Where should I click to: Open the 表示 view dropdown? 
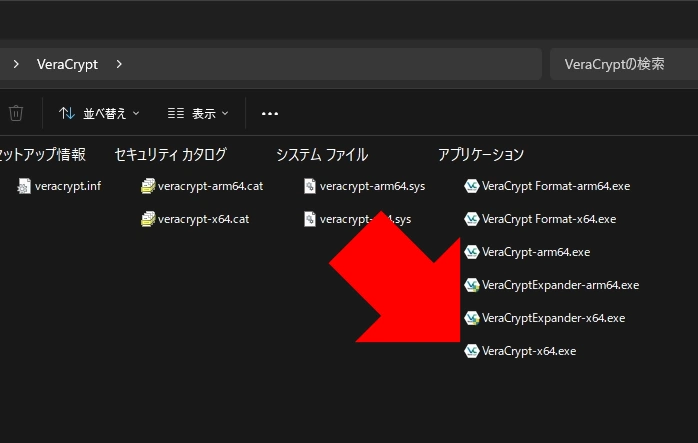point(198,113)
